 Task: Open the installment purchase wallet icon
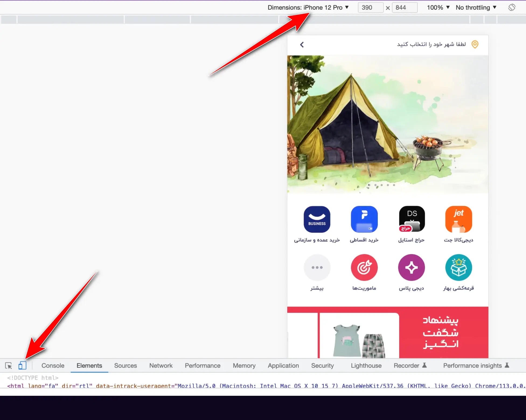(x=364, y=219)
